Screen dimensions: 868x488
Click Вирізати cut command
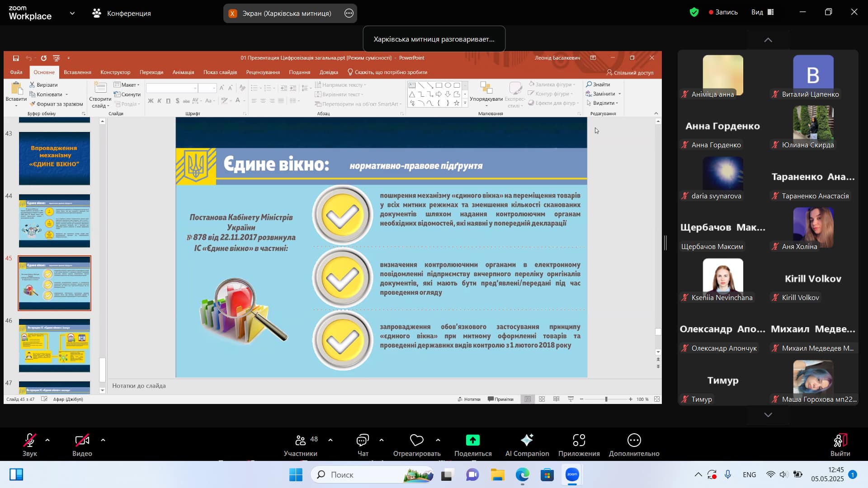(43, 85)
